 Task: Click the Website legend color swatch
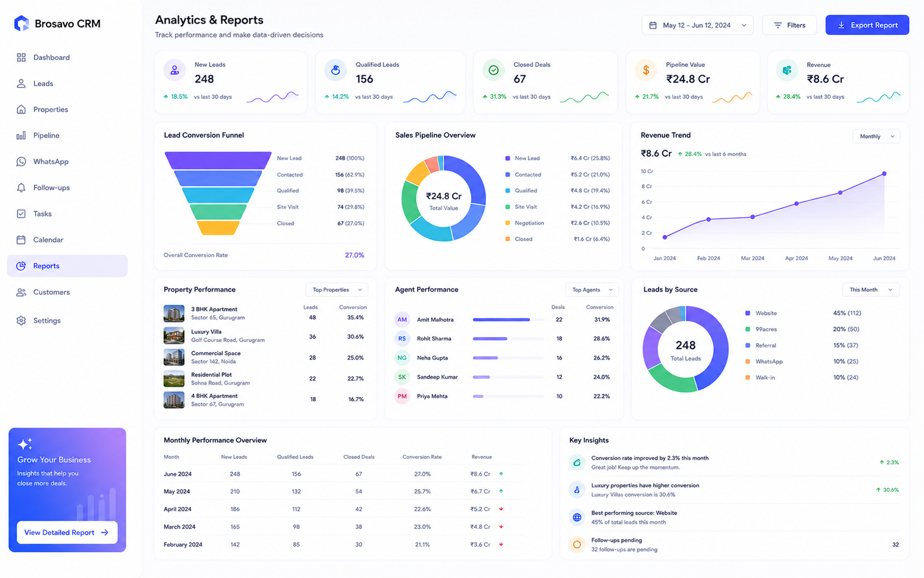(747, 313)
